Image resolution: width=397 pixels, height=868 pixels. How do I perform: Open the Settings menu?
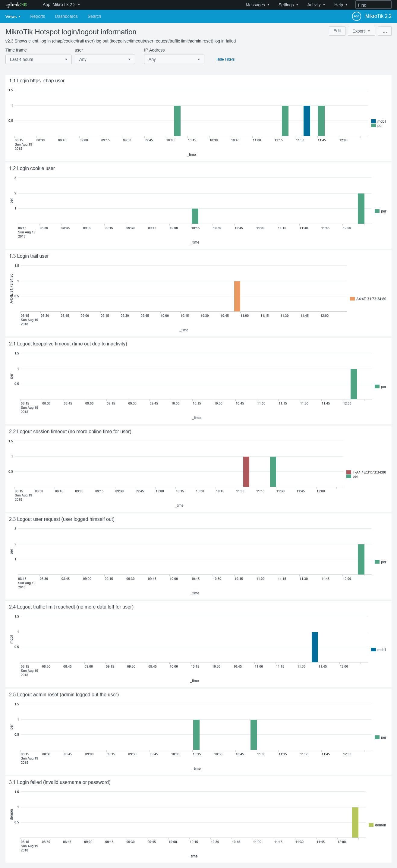click(288, 5)
